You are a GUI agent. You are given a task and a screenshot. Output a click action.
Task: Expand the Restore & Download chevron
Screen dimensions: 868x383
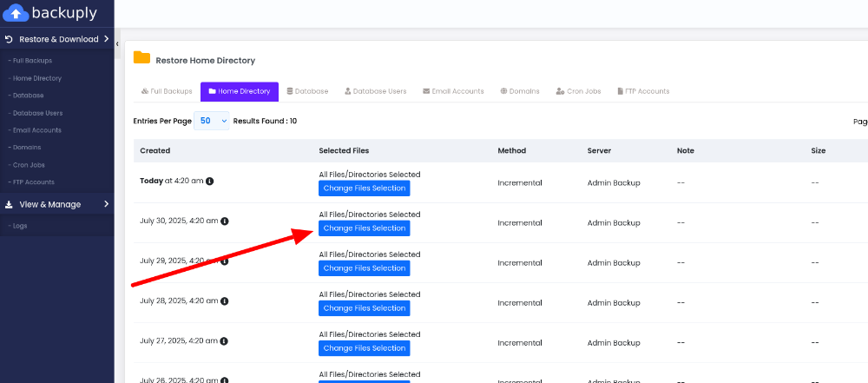click(106, 39)
